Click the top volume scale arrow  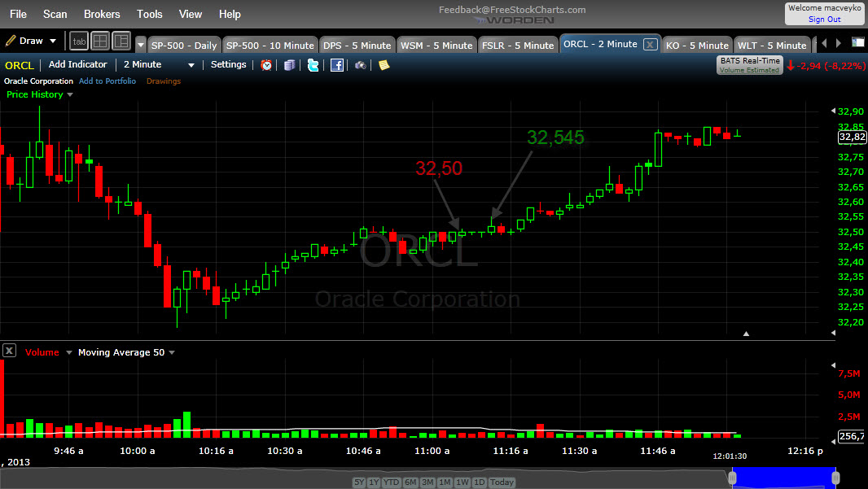(x=833, y=365)
